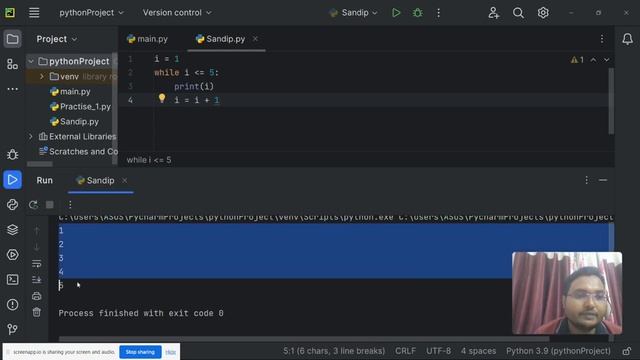Jump up the stack trace arrow
The width and height of the screenshot is (640, 360).
(36, 231)
